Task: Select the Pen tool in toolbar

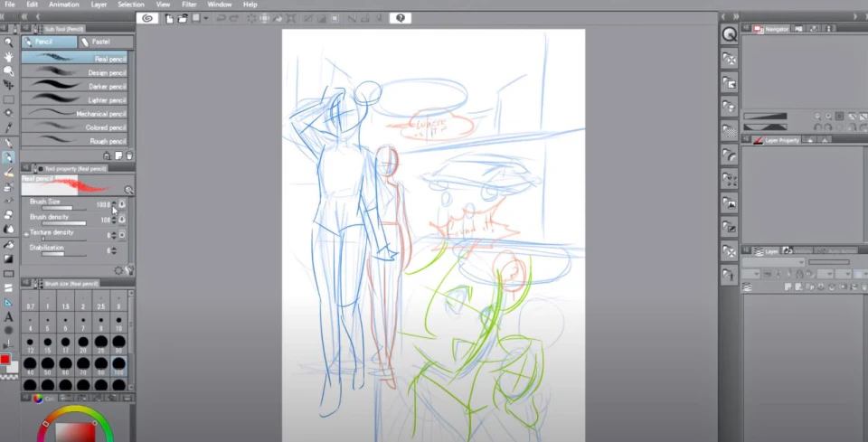Action: (8, 143)
